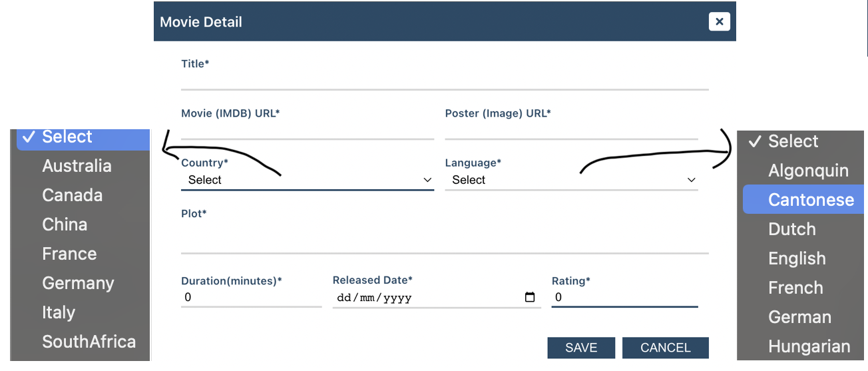Choose Algonquin language option
The height and width of the screenshot is (371, 868).
[808, 171]
